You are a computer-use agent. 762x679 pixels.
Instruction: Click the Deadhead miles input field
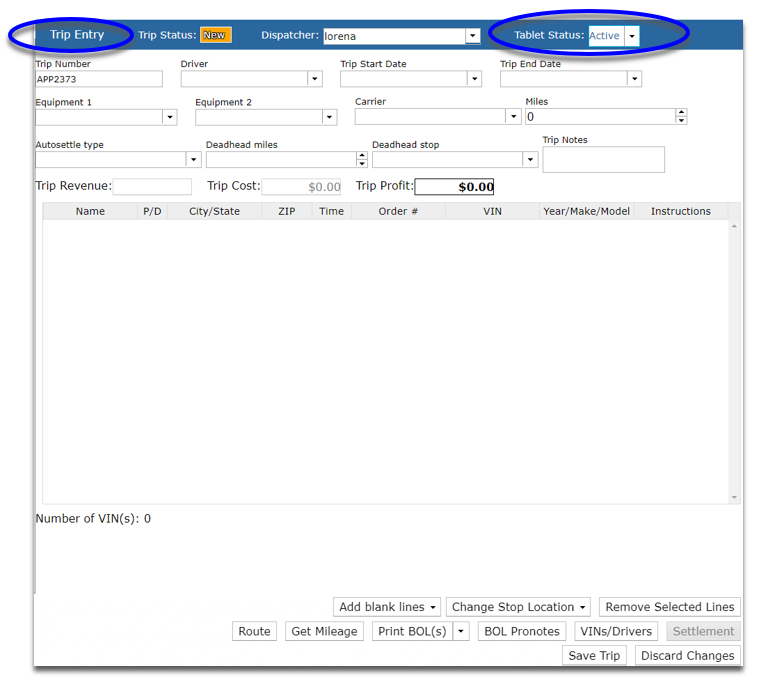click(281, 159)
